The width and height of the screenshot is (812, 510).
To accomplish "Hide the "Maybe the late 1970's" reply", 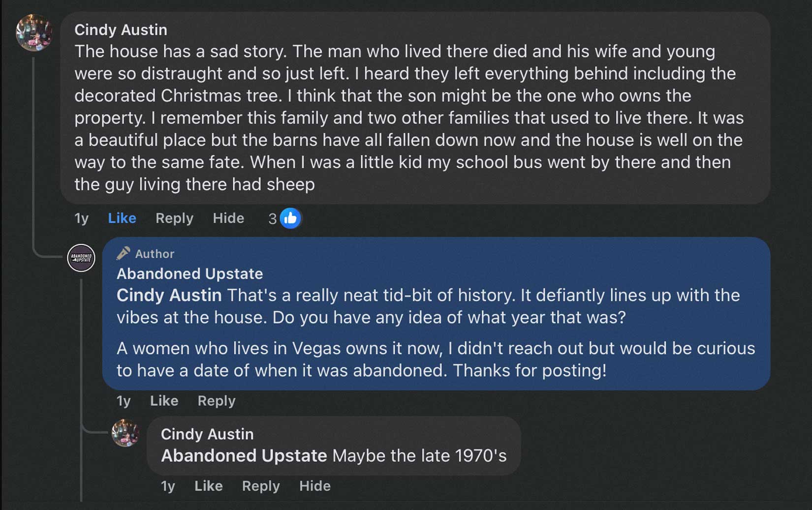I will 314,486.
